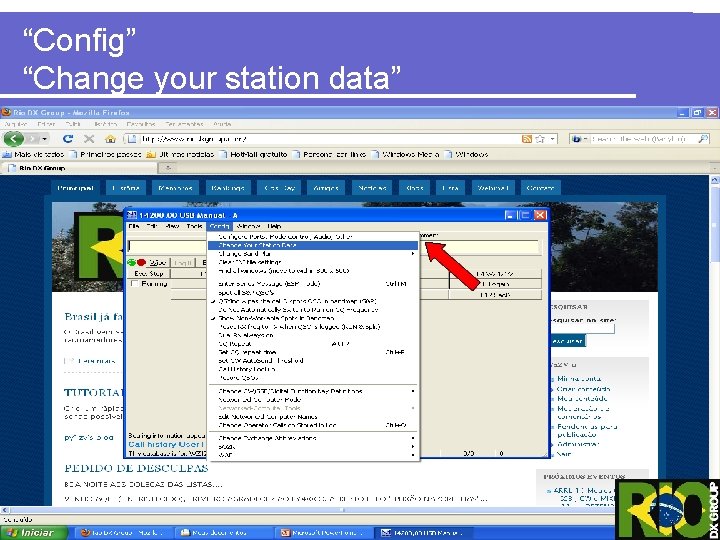Open the 'Windows Media' bookmark
Screen dimensions: 720x540
pyautogui.click(x=405, y=154)
